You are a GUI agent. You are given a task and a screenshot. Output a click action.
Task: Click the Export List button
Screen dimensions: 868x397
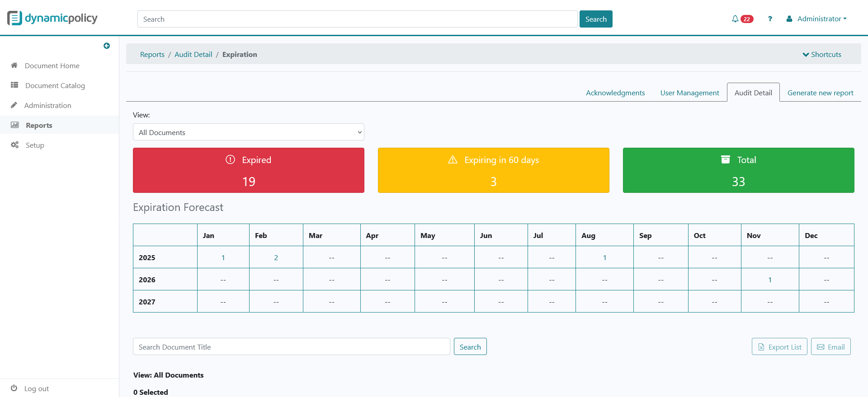pyautogui.click(x=779, y=346)
